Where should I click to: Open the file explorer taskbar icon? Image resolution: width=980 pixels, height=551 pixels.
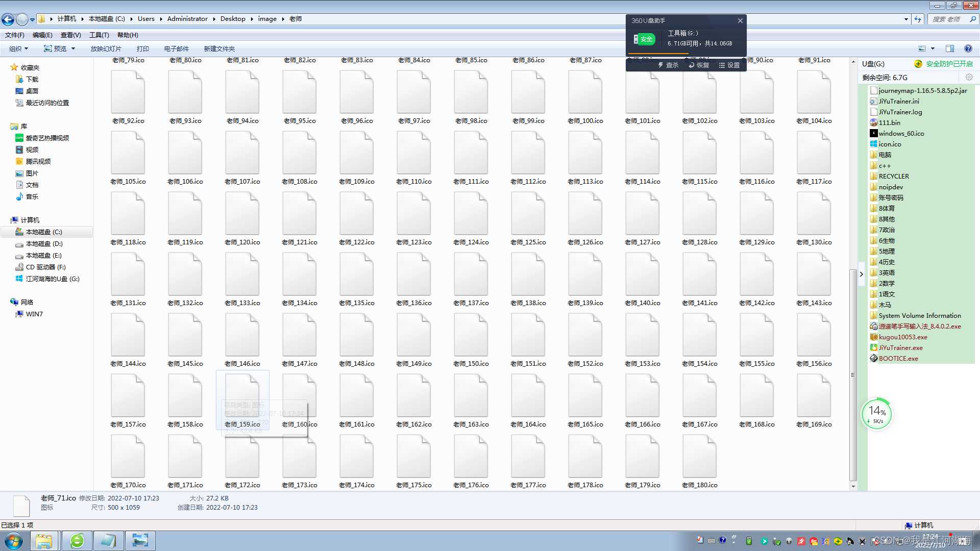click(x=44, y=541)
